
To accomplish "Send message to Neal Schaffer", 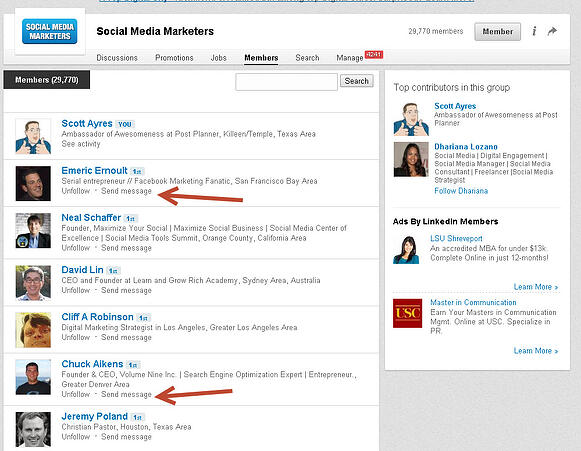I will (126, 248).
